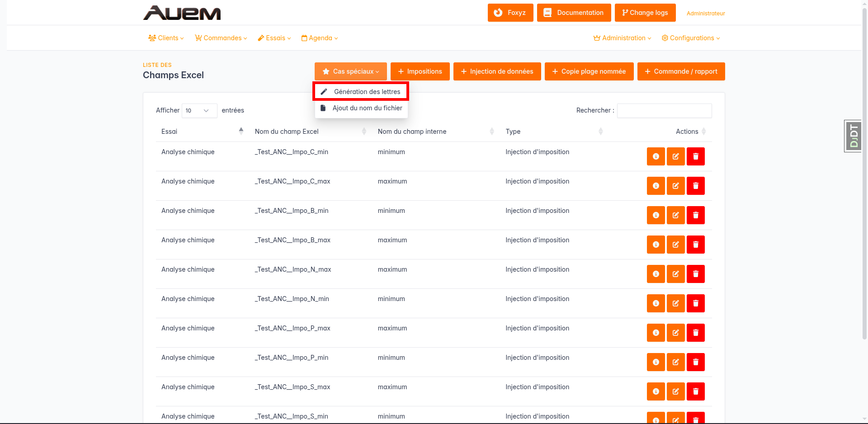Click info icon for _Test_ANC__Impo_C_min row
This screenshot has width=868, height=424.
tap(656, 156)
